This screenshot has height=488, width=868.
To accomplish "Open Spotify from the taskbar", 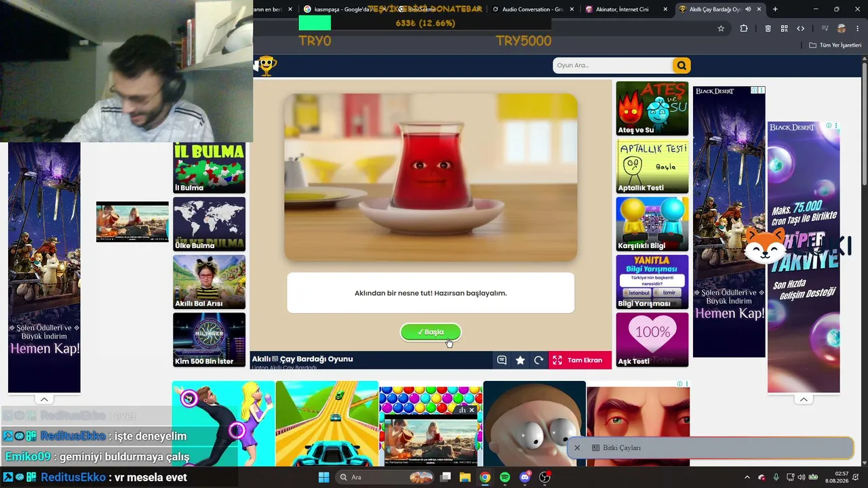I will click(x=505, y=477).
